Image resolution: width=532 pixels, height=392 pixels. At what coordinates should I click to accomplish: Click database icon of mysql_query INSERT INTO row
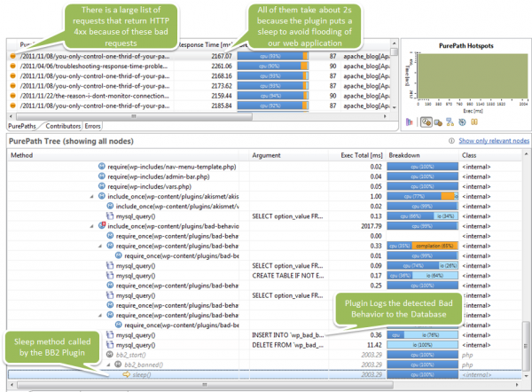110,334
